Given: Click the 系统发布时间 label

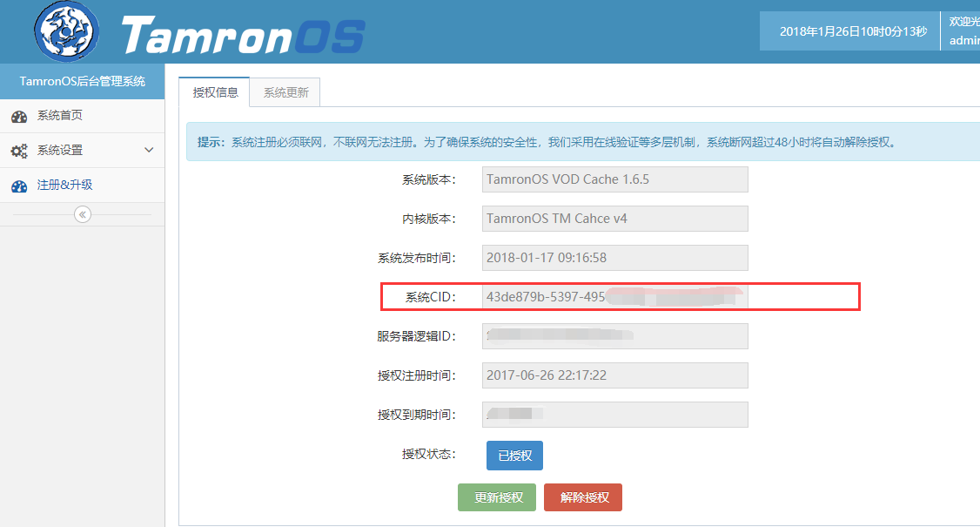Looking at the screenshot, I should tap(417, 258).
